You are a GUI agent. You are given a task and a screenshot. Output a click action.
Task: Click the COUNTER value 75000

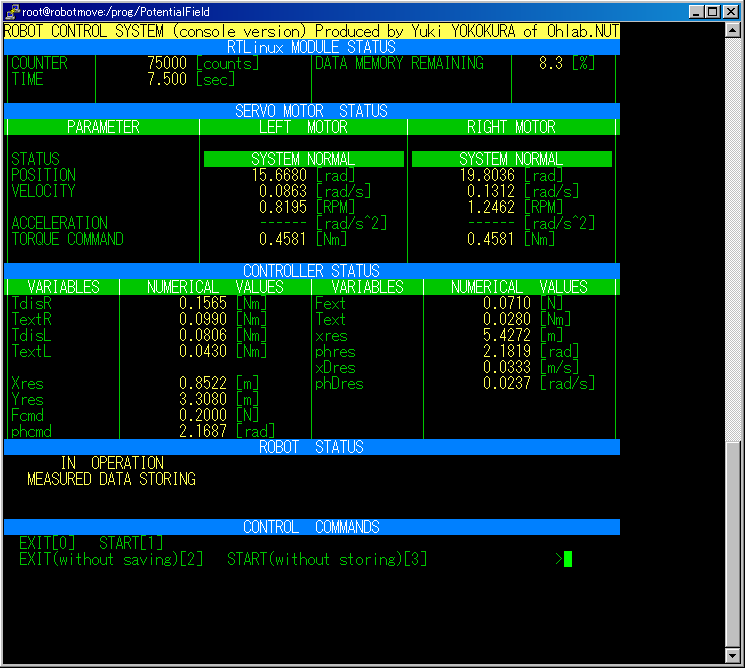(167, 63)
